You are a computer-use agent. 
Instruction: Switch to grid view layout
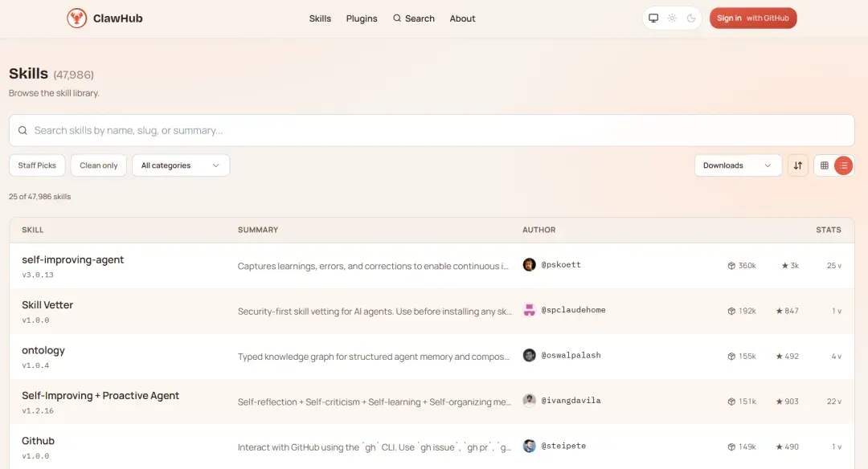click(824, 165)
